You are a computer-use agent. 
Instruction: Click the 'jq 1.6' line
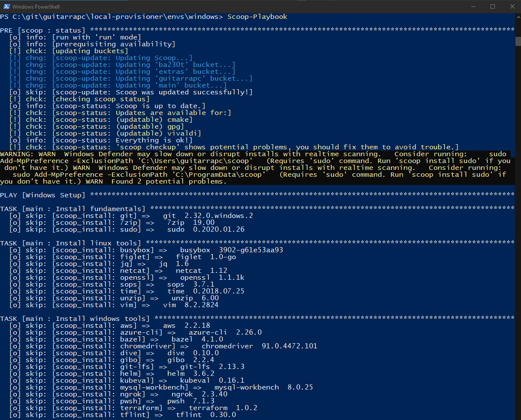(x=99, y=264)
